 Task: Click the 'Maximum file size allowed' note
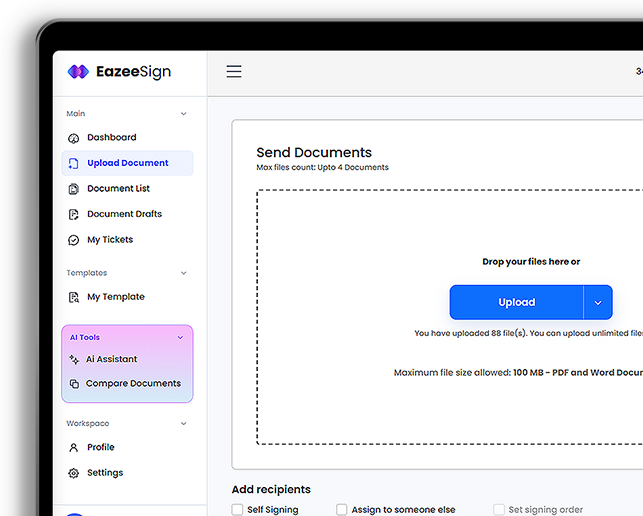click(518, 372)
